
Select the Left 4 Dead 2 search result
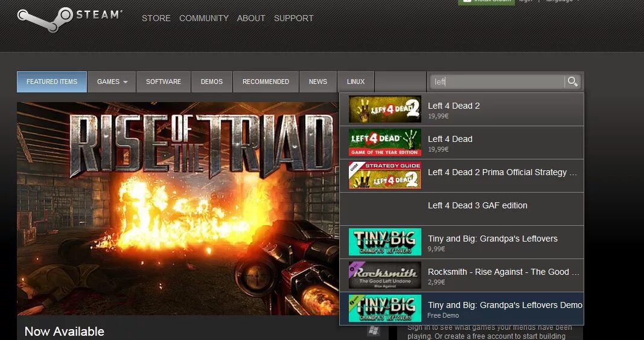pos(462,109)
